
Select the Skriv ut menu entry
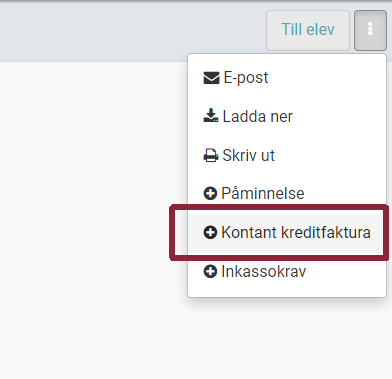click(x=287, y=155)
